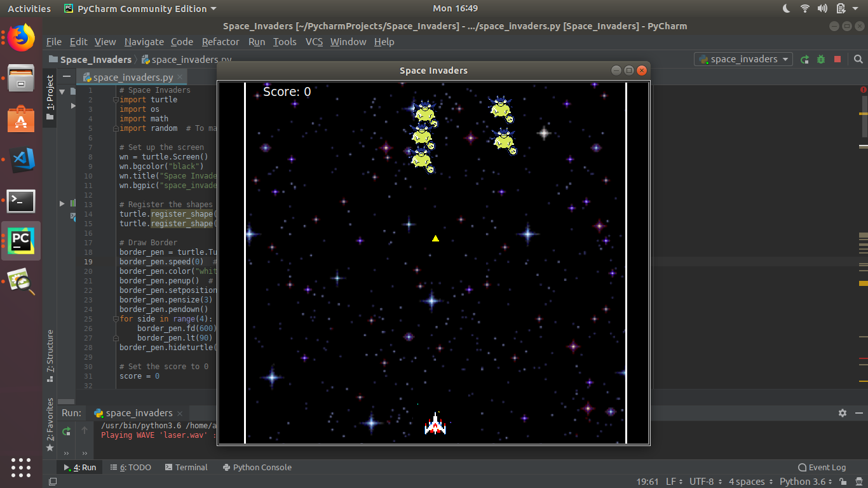Toggle the 2: Favorites tool window
The height and width of the screenshot is (488, 868).
[50, 424]
